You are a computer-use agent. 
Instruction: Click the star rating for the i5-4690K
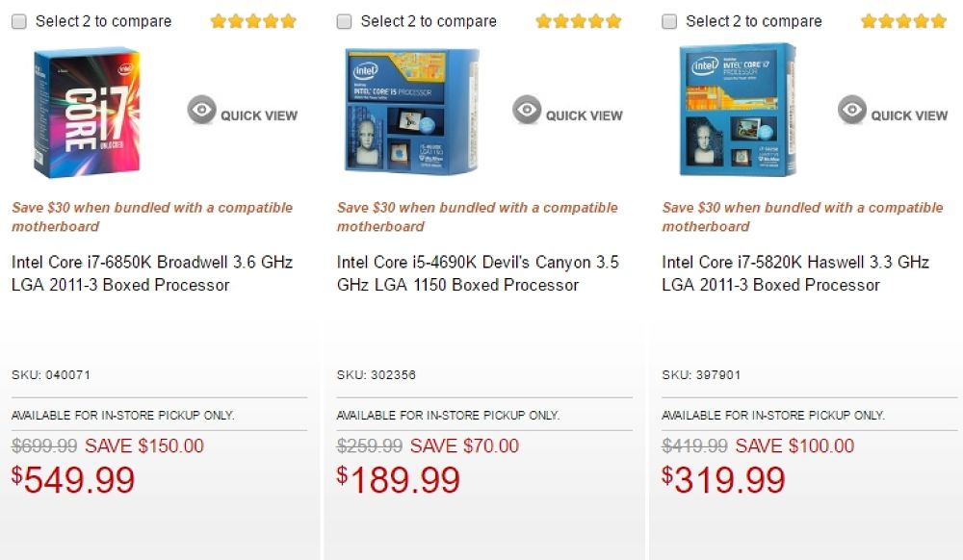[579, 21]
